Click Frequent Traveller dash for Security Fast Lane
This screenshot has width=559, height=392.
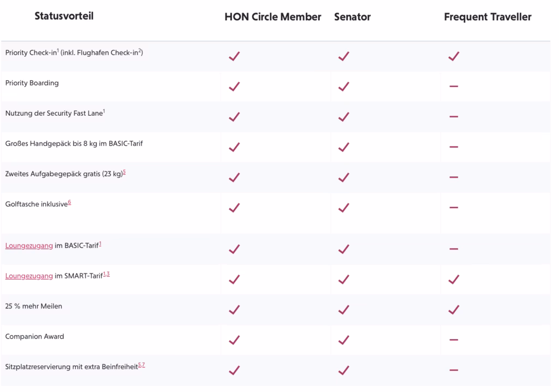click(454, 116)
